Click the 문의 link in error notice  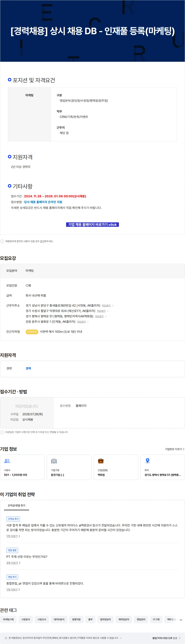point(42,241)
